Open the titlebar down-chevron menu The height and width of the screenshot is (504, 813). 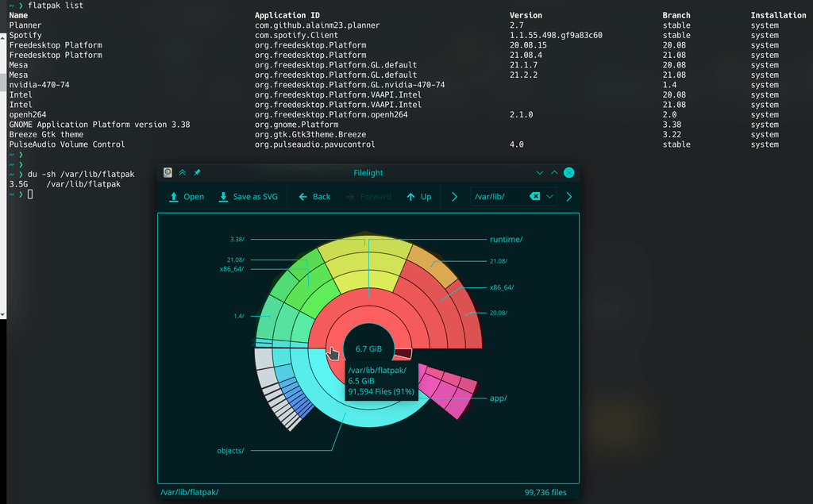(540, 172)
